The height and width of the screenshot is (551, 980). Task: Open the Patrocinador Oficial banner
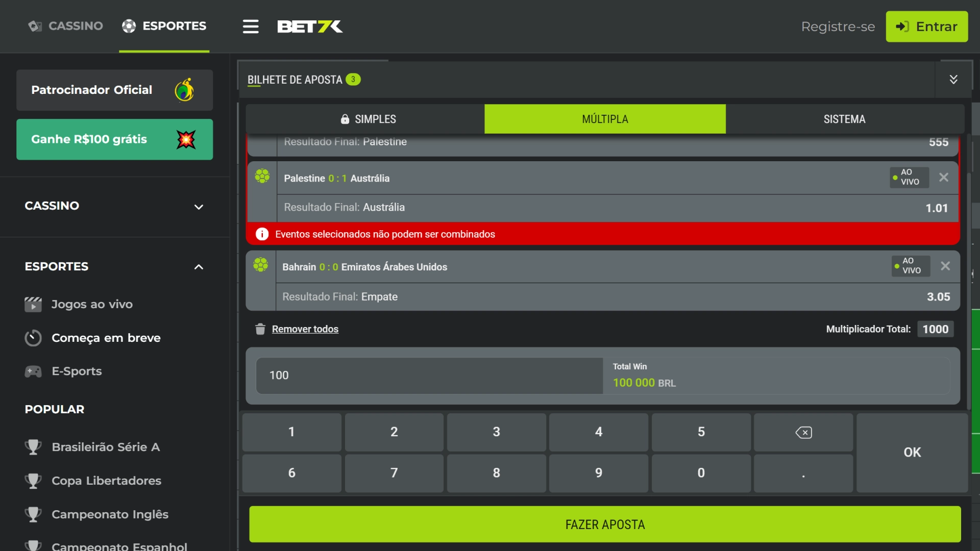tap(114, 90)
